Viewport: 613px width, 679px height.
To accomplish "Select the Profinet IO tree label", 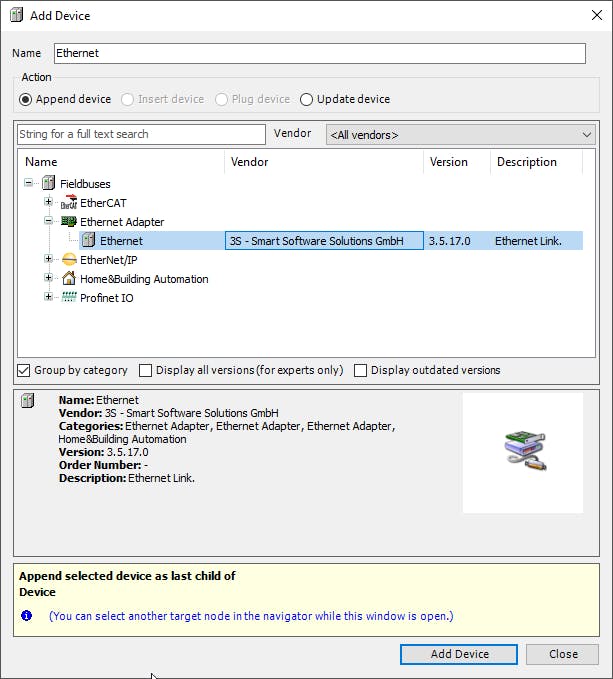I will (x=106, y=298).
